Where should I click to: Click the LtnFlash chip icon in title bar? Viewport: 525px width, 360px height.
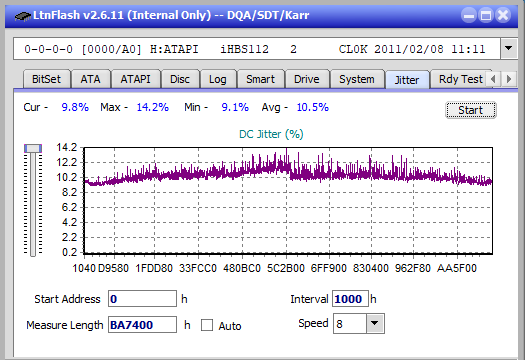tap(23, 16)
